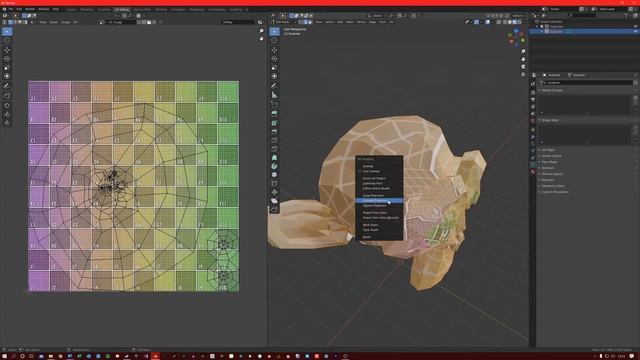Click the 3D viewport zoom icon
Image resolution: width=640 pixels, height=360 pixels.
[523, 51]
